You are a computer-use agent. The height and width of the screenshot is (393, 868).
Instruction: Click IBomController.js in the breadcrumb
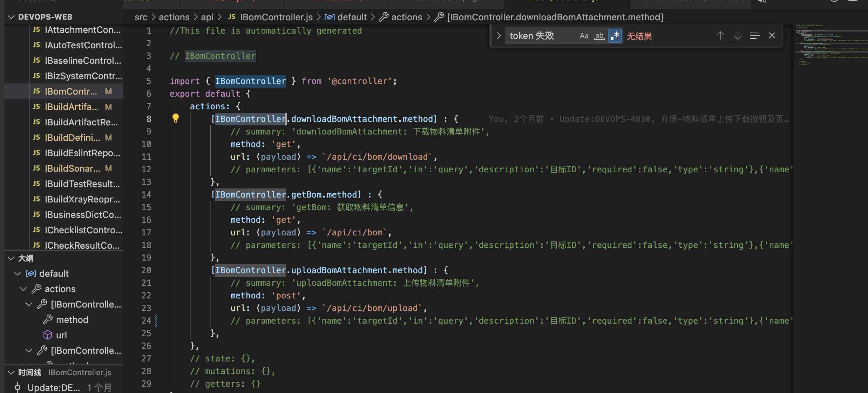(x=276, y=17)
